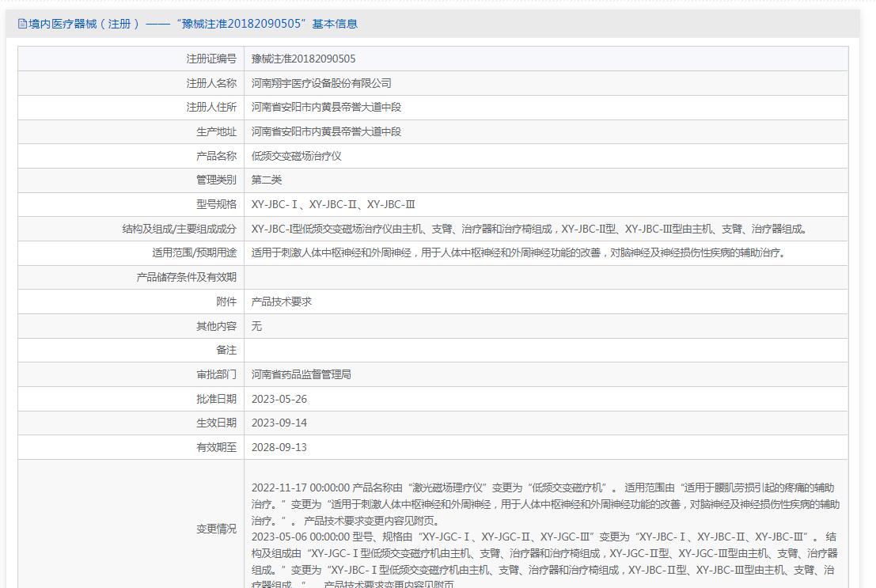Select the address value in the 注册人住所 row
This screenshot has height=588, width=876.
326,108
